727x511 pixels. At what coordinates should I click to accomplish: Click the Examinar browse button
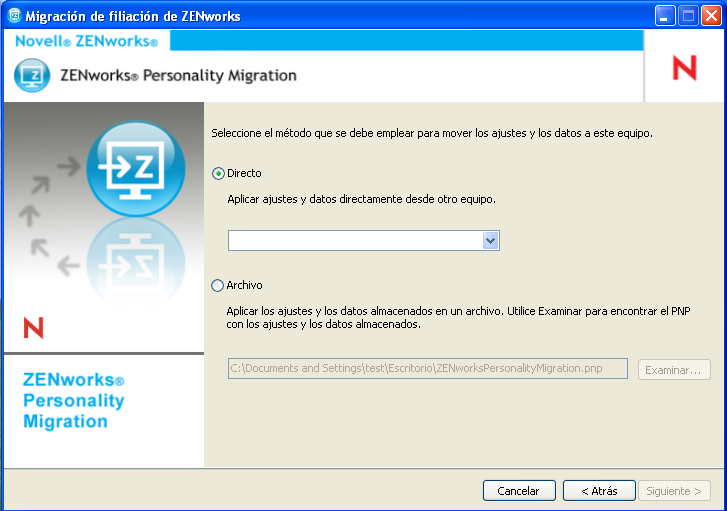point(674,370)
